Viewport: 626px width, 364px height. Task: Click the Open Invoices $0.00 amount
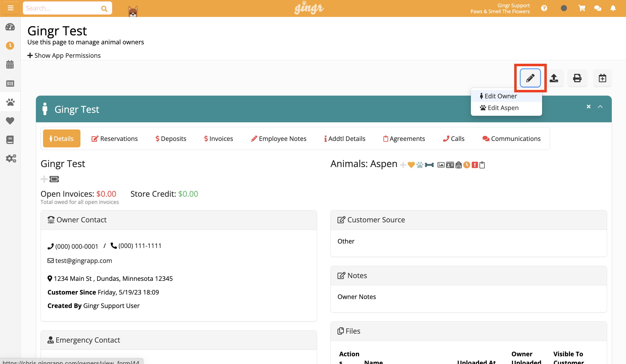coord(106,194)
